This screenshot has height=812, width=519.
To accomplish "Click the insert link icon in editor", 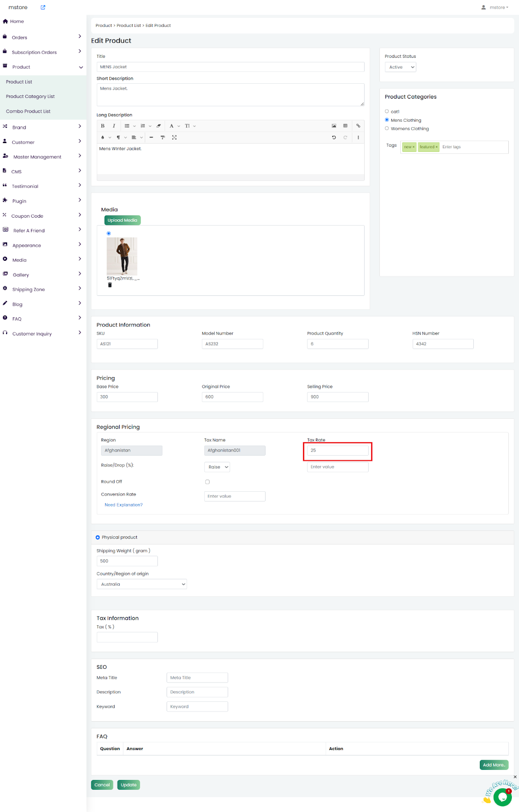I will (358, 126).
